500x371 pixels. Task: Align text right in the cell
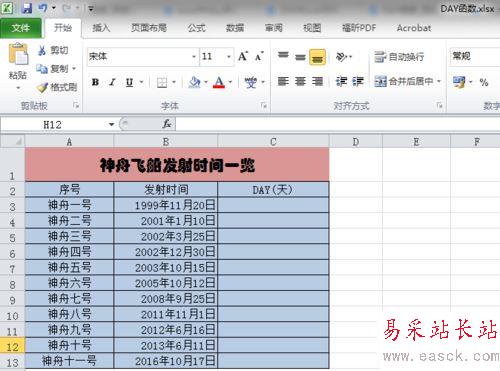tap(317, 81)
